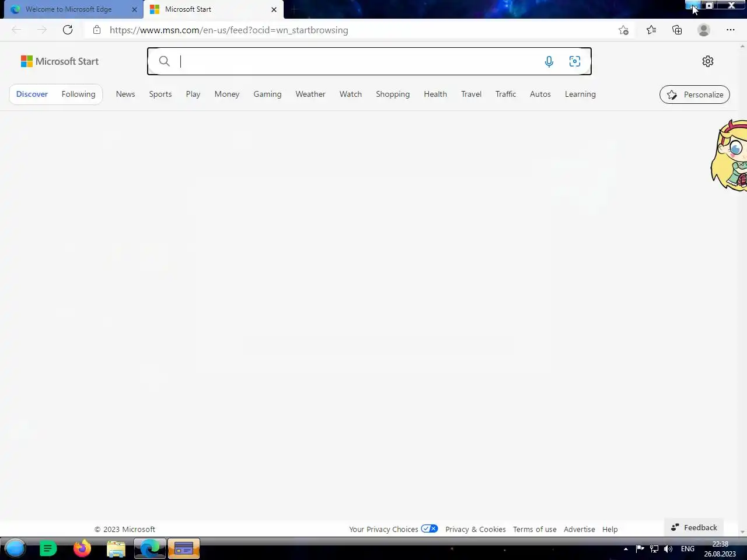
Task: Open the Play category
Action: point(193,94)
